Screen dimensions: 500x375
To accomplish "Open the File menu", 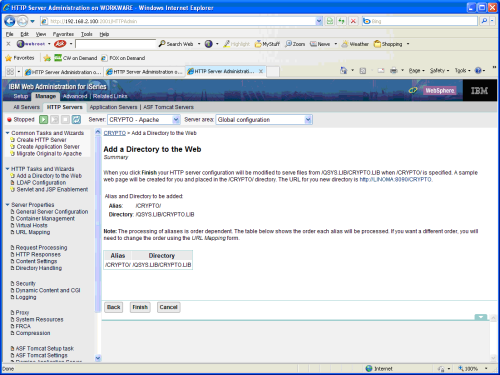I will tap(10, 34).
